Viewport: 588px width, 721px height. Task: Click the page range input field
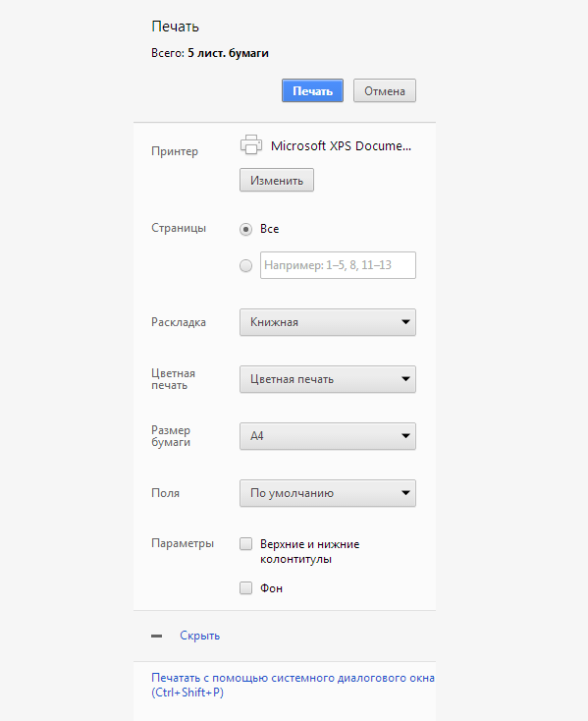click(x=338, y=265)
